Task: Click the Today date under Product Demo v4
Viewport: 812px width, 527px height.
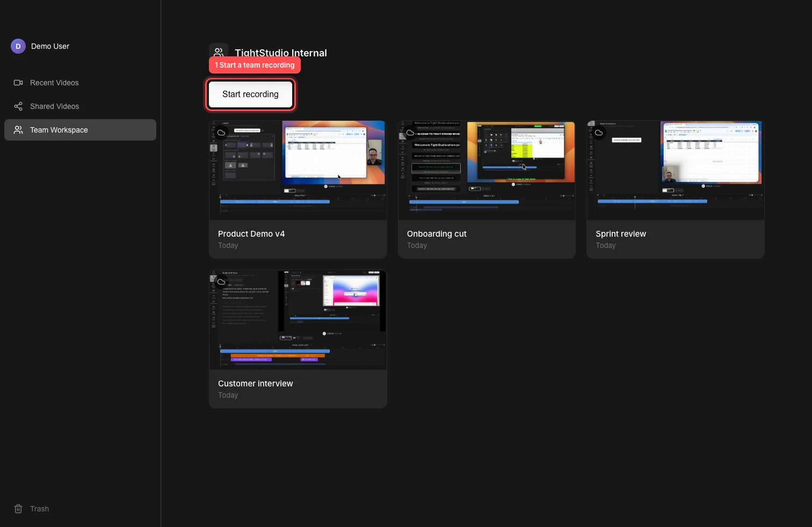Action: click(x=228, y=246)
